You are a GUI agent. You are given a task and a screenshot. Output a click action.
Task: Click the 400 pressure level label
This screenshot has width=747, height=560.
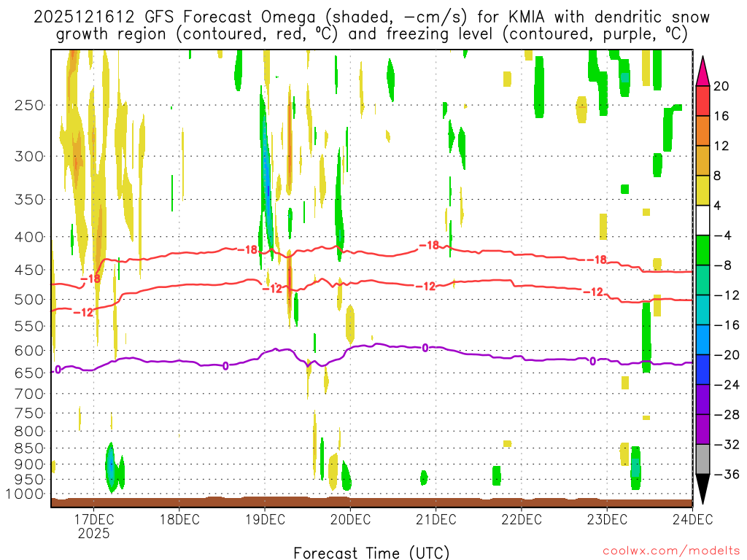[x=29, y=237]
